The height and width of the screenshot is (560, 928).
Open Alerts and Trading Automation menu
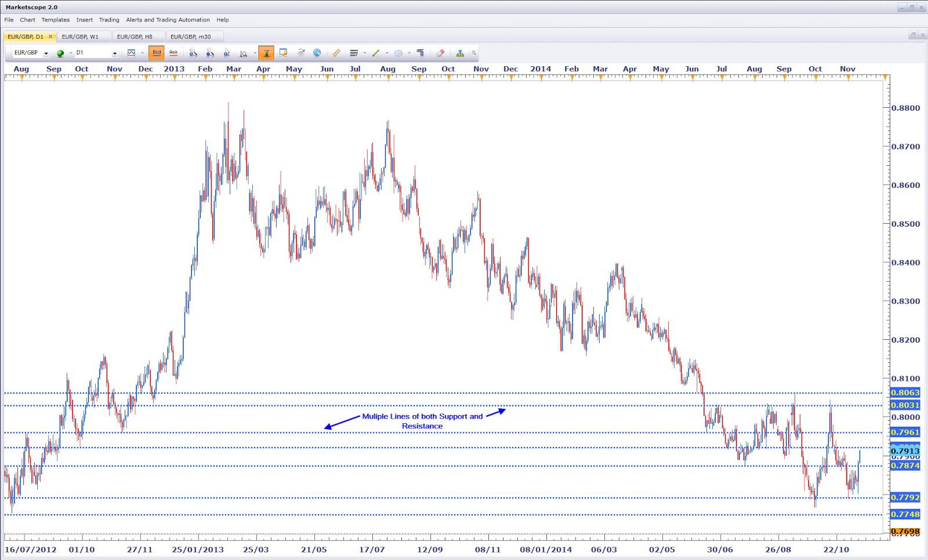tap(168, 20)
